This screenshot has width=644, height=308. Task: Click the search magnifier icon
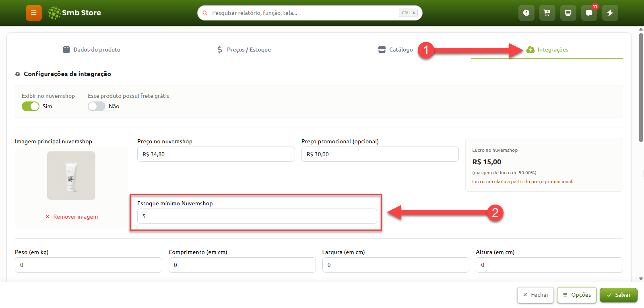[205, 13]
